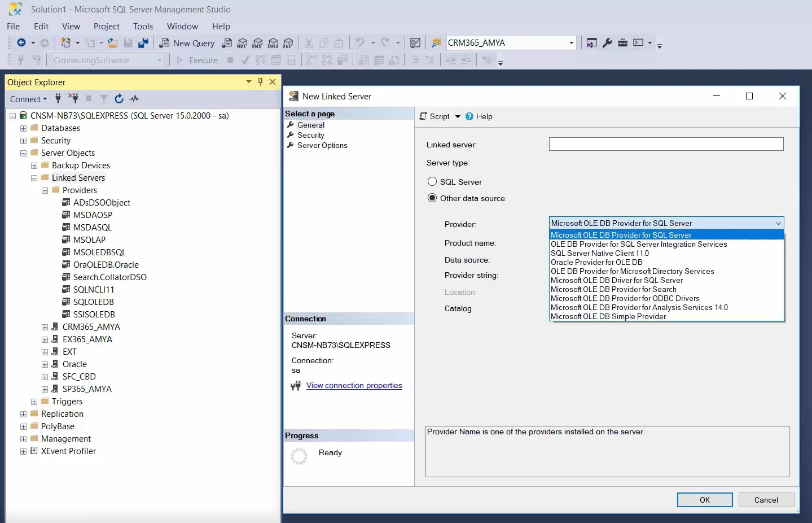The height and width of the screenshot is (523, 812).
Task: Collapse the Providers node
Action: click(45, 190)
